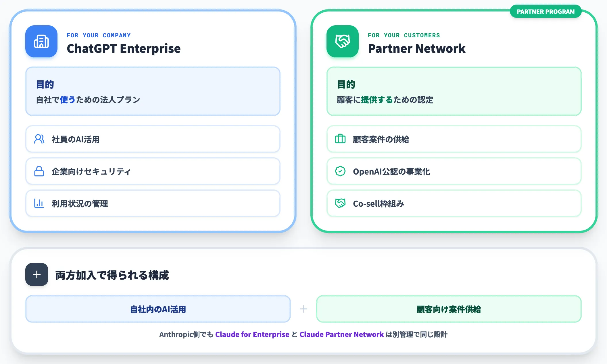Screen dimensions: 607x364
Task: Click the lock icon beside 企業向けセキュリティ
Action: tap(39, 171)
